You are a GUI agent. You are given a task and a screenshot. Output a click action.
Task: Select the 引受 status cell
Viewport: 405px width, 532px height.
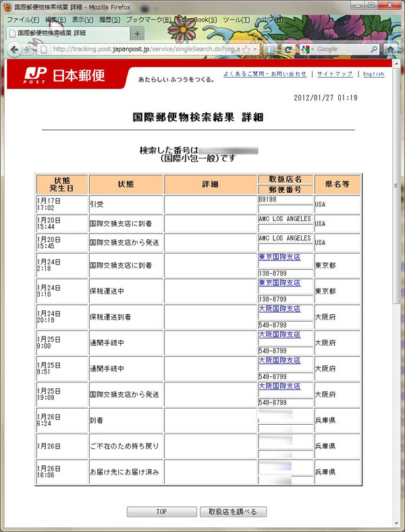tap(126, 204)
